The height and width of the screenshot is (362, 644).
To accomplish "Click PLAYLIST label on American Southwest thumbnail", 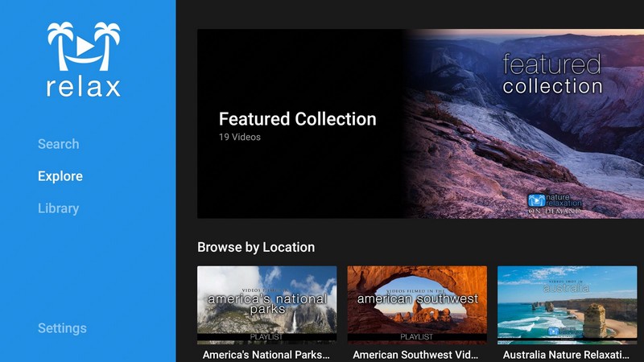I will 417,337.
